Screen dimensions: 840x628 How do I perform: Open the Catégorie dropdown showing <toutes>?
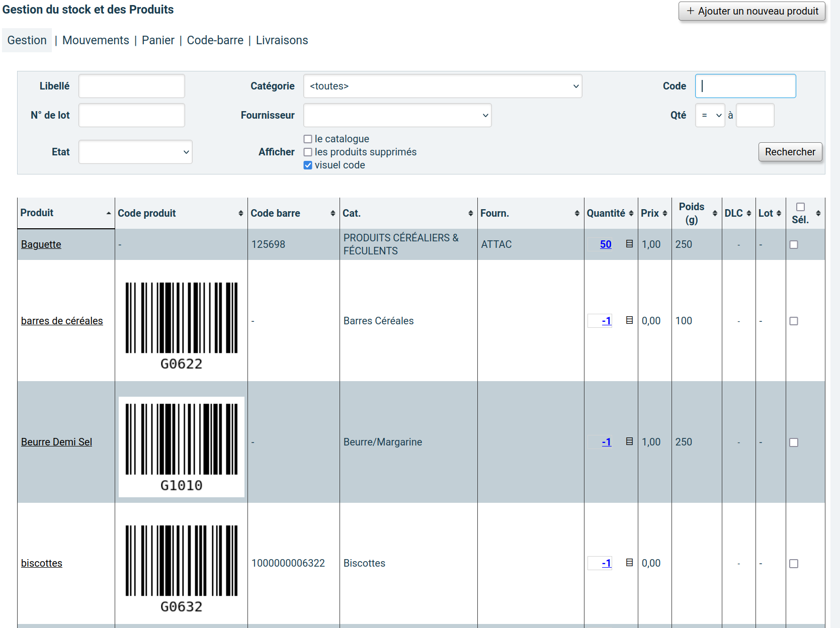(443, 86)
